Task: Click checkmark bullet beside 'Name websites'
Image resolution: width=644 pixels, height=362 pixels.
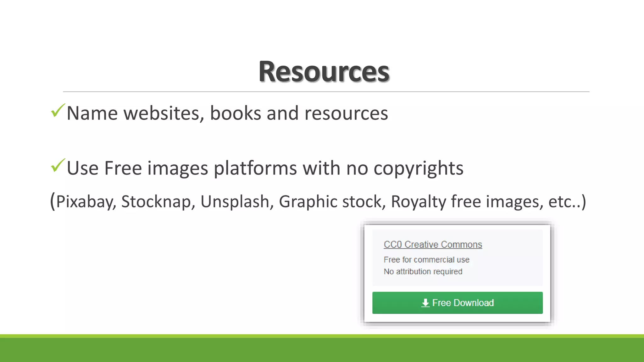Action: (x=58, y=111)
